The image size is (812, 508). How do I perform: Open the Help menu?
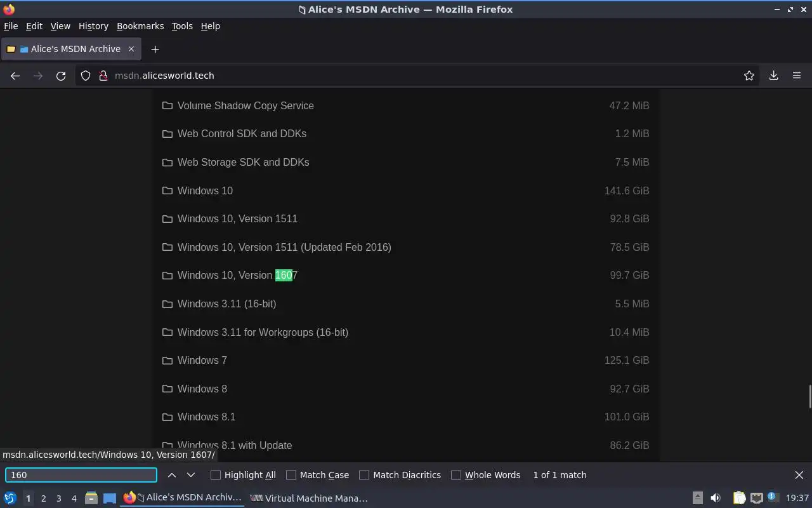pos(211,26)
